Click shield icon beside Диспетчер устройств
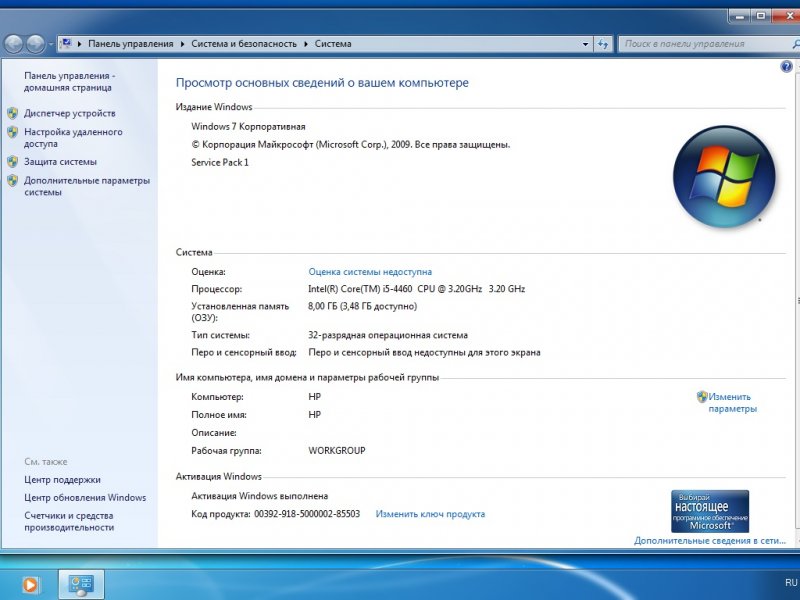800x600 pixels. click(x=13, y=113)
